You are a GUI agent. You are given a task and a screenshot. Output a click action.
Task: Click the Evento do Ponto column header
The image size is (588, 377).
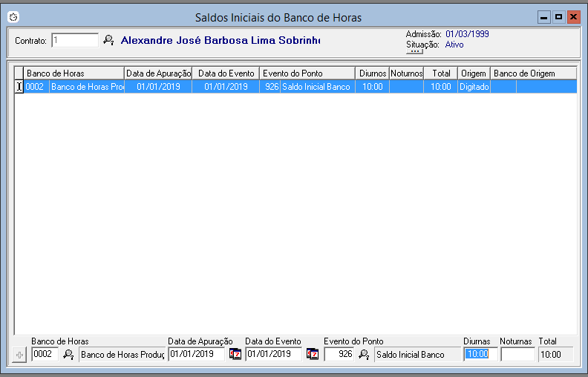tap(307, 73)
